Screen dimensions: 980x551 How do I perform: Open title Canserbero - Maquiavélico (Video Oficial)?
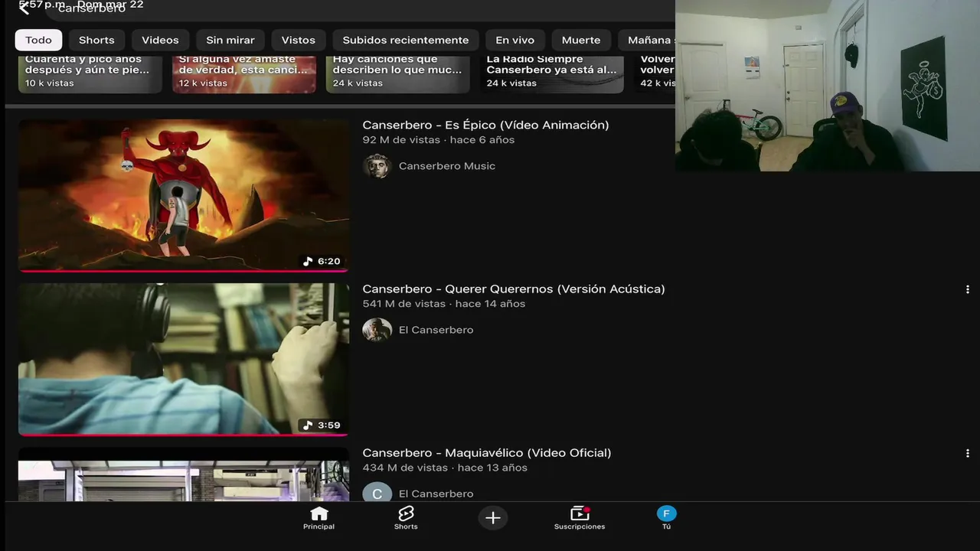pos(487,452)
